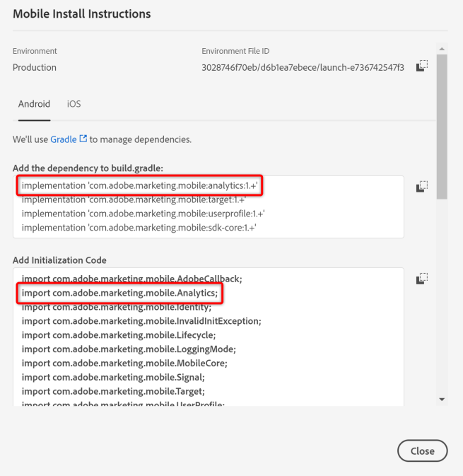Copy the Environment File ID
The width and height of the screenshot is (463, 476).
[x=421, y=66]
